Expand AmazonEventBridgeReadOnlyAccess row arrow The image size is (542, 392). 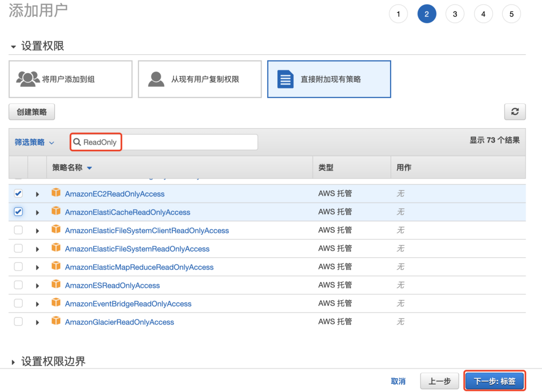click(37, 304)
